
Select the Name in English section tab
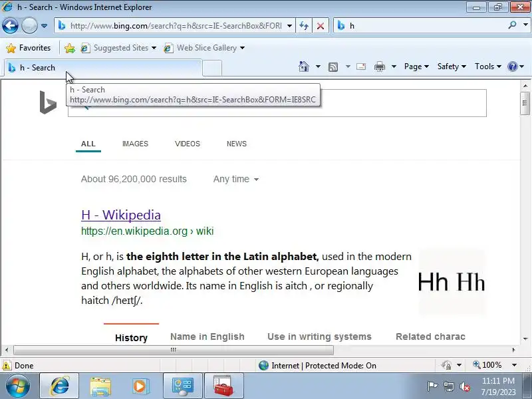pyautogui.click(x=207, y=336)
